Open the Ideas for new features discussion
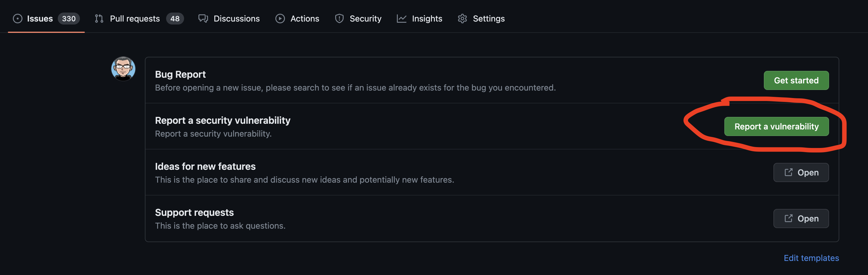Image resolution: width=868 pixels, height=275 pixels. click(801, 172)
